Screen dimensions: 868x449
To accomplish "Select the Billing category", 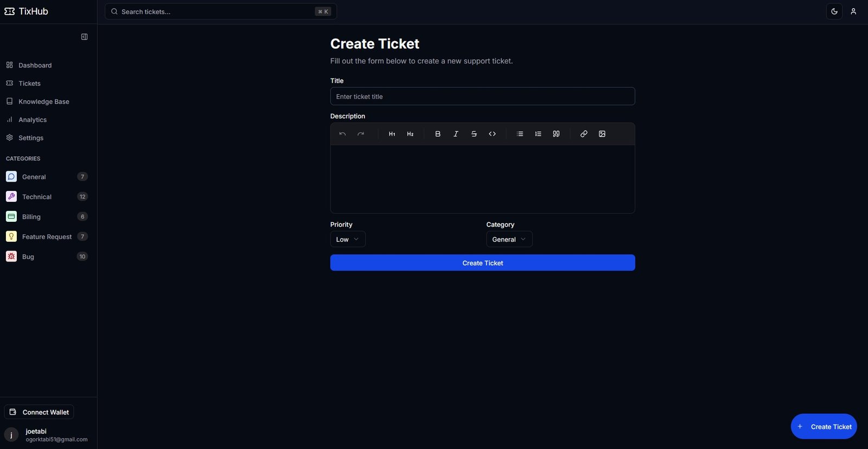I will 47,217.
